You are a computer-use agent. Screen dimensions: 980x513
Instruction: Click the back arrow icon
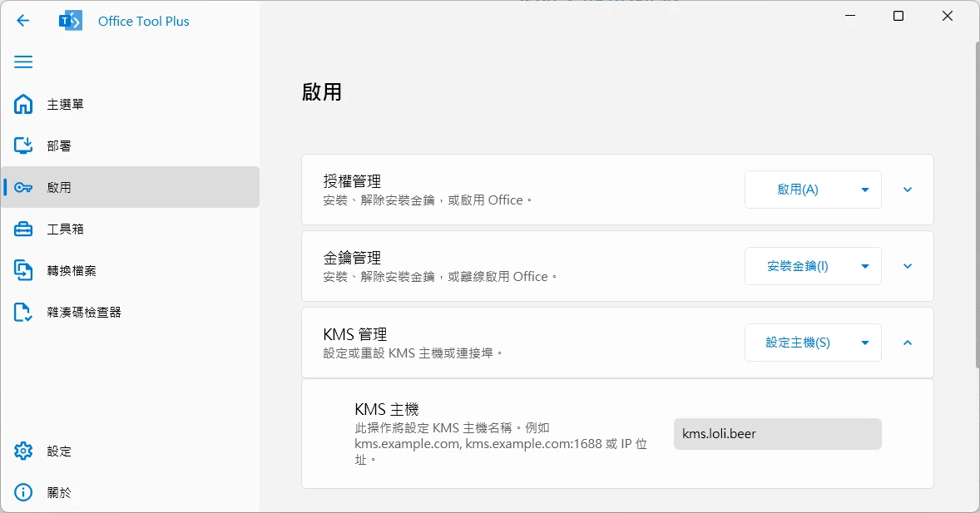(23, 21)
